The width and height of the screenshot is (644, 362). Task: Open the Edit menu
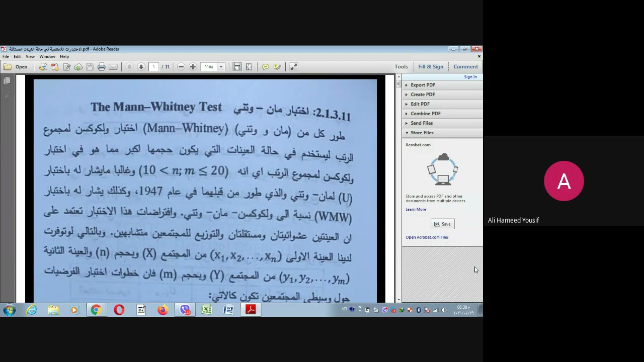[x=17, y=56]
